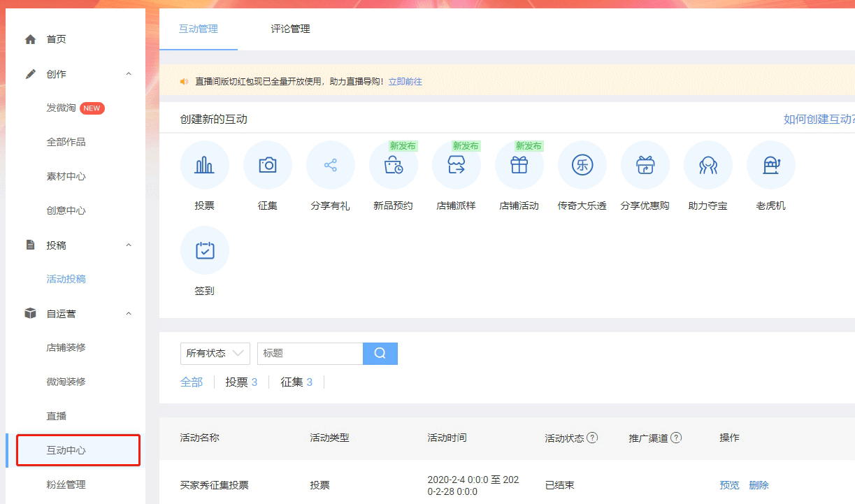
Task: Click the 助力夺宝 icon
Action: (x=707, y=166)
